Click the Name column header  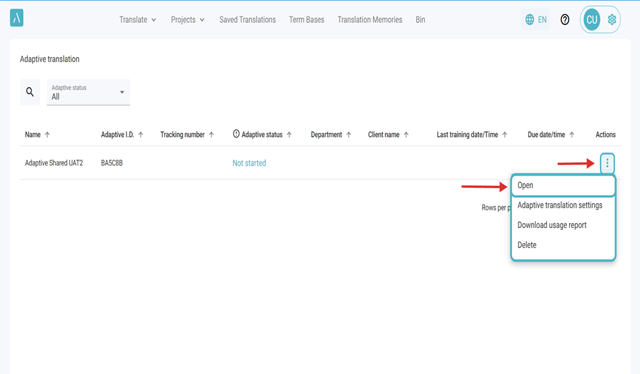click(x=33, y=135)
